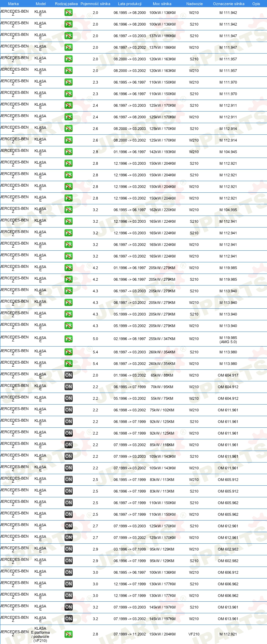
Task: Click ON diesel icon in 85kW / 116KM row
Action: [69, 445]
